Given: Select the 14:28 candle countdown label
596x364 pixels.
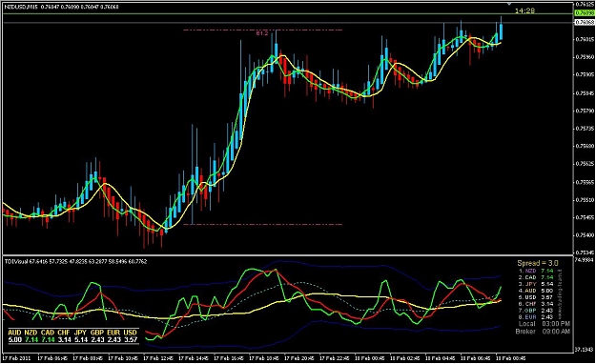Looking at the screenshot, I should pyautogui.click(x=524, y=10).
